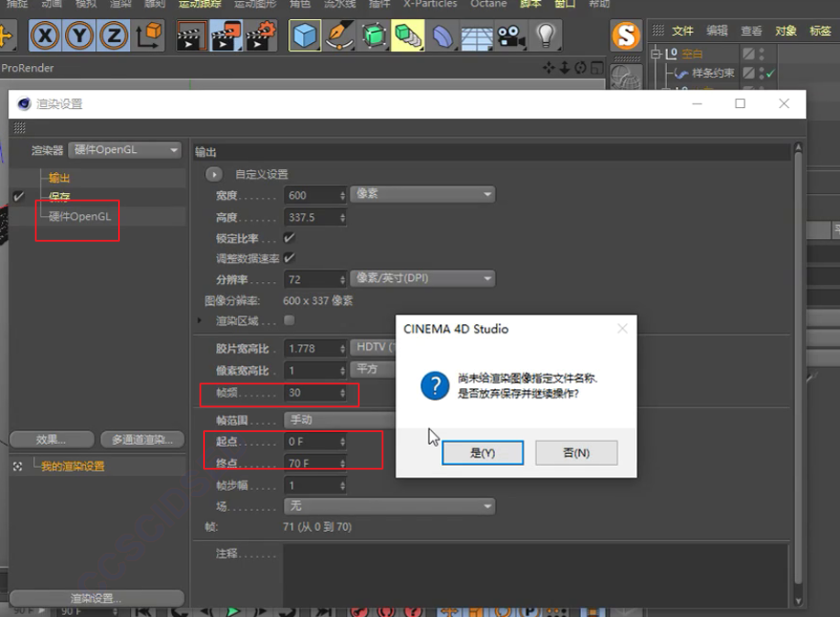Click the 注释 text area
The image size is (840, 617).
(535, 574)
